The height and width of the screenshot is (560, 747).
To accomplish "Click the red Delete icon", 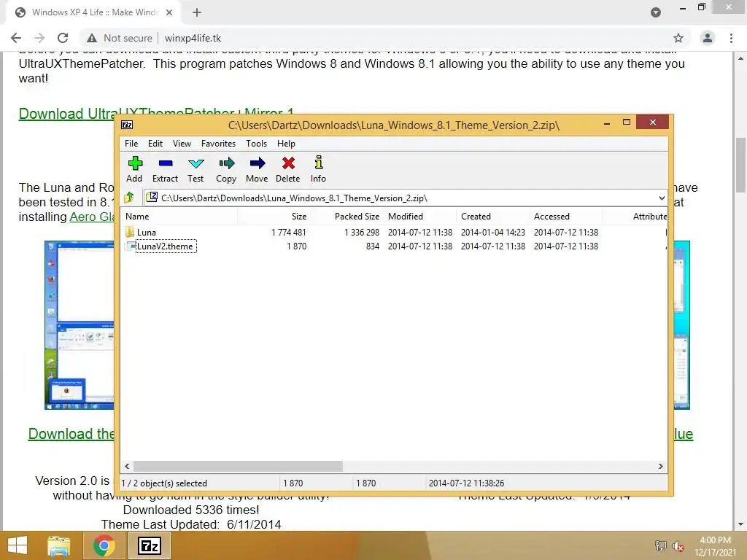I will (288, 164).
